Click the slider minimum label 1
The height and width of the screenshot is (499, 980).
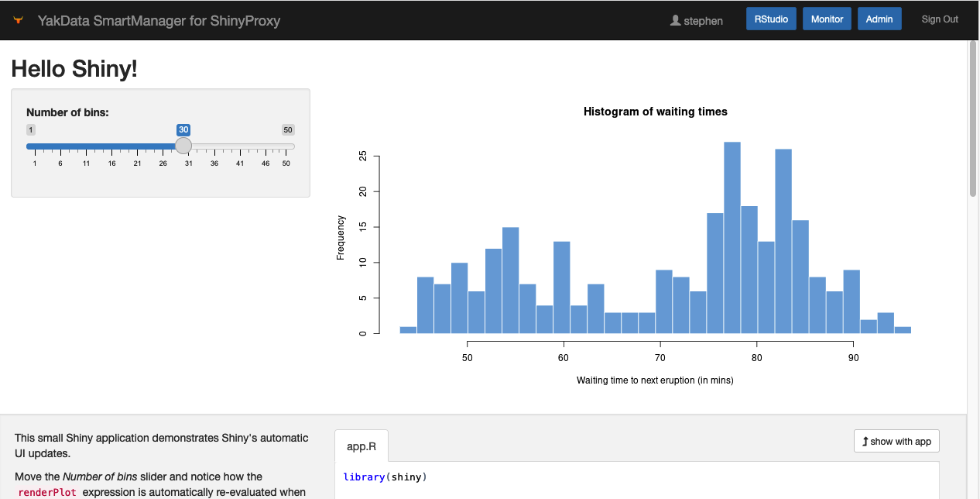(31, 129)
